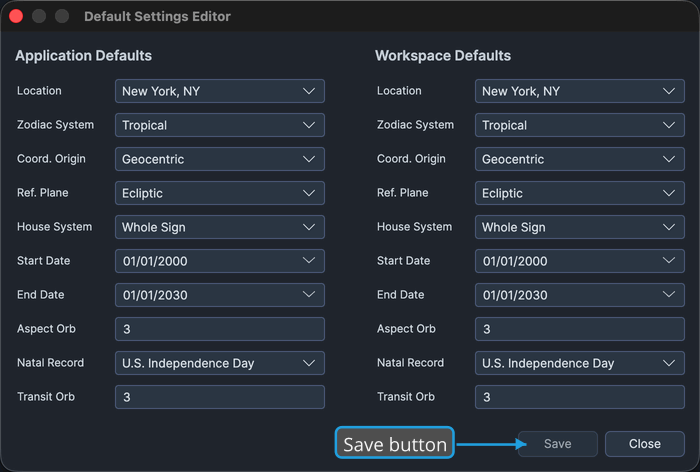Open Application Defaults Coord. Origin dropdown
700x472 pixels.
click(x=220, y=159)
